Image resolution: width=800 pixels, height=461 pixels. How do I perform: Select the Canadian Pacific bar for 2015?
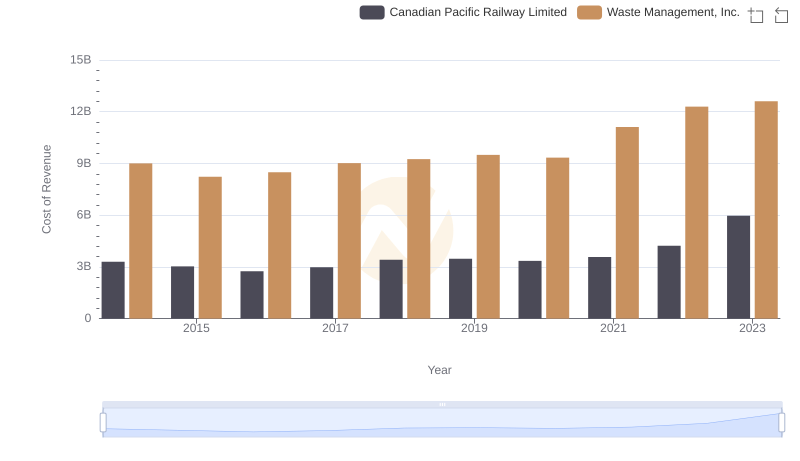182,292
